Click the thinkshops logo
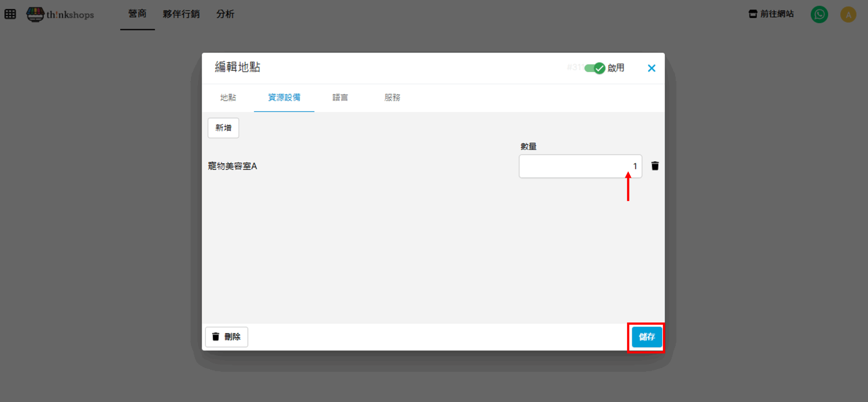 (x=60, y=14)
